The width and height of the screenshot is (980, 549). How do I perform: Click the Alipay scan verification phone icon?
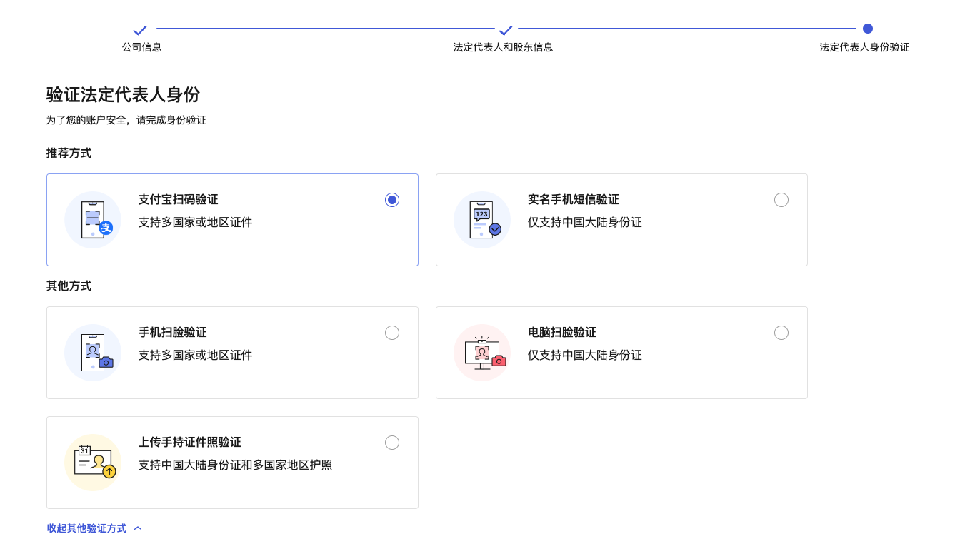pyautogui.click(x=93, y=220)
